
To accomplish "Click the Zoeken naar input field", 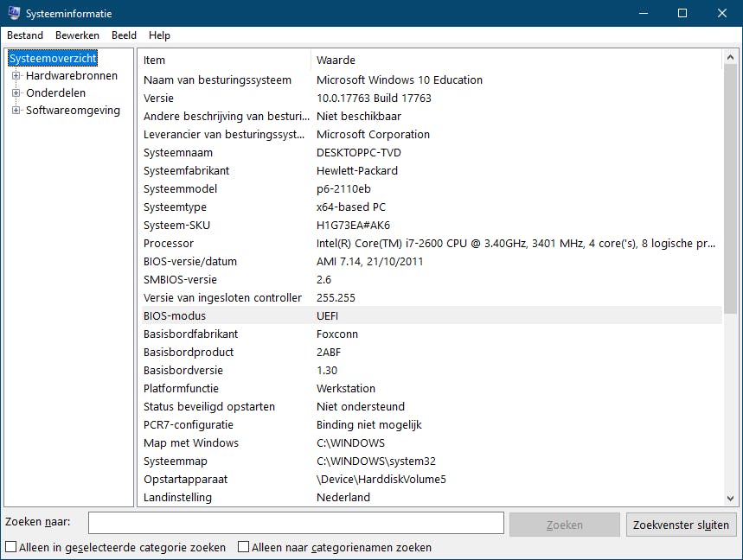I will click(296, 523).
